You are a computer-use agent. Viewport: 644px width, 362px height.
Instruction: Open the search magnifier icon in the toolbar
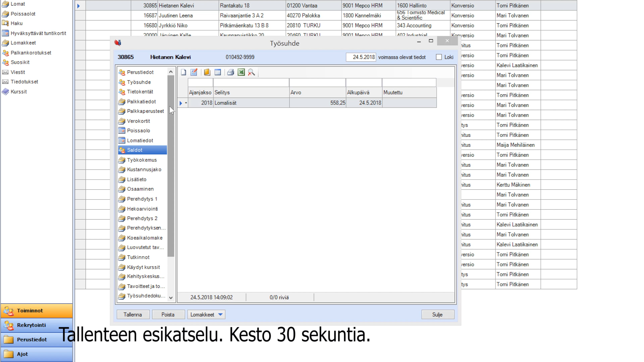[252, 72]
